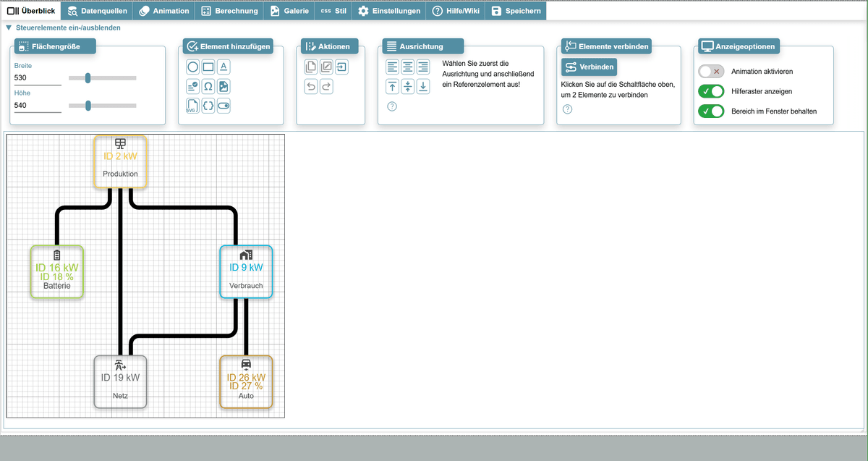The image size is (868, 461).
Task: Click the Speichern save tab
Action: click(x=516, y=11)
